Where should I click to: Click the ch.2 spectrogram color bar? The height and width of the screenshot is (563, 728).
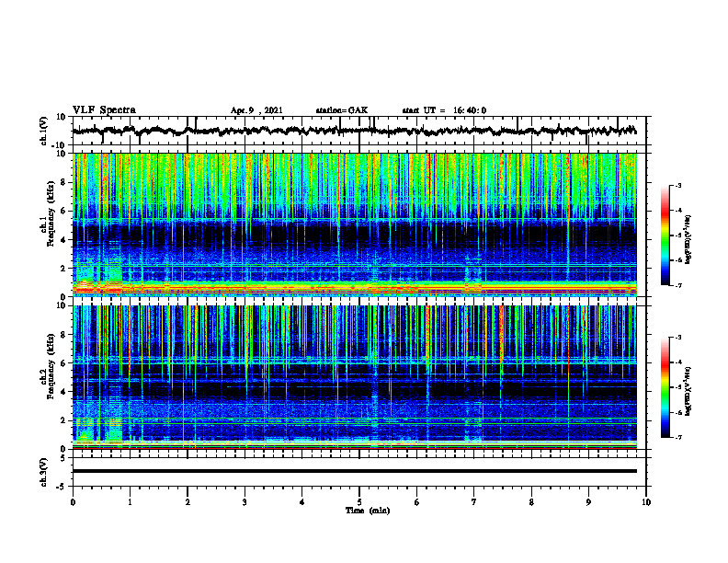click(665, 387)
